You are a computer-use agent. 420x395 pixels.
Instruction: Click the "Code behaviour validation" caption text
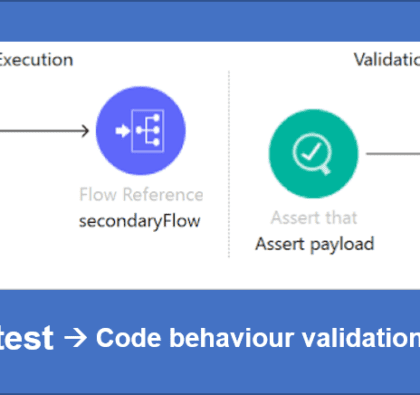(258, 338)
